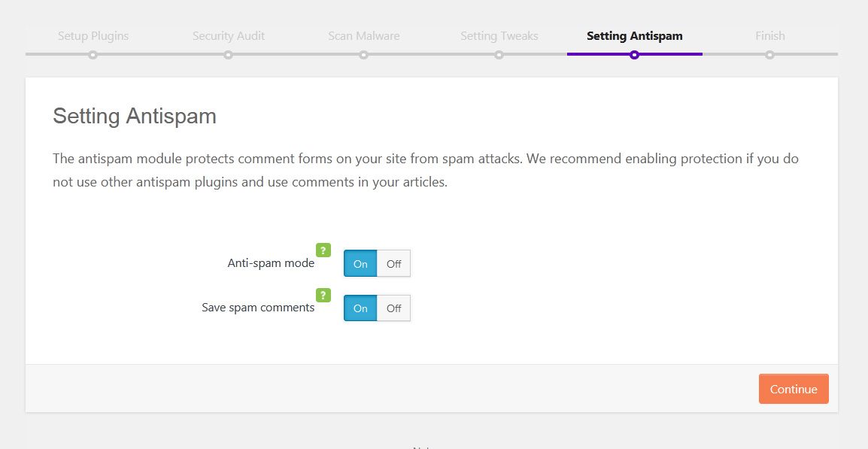Image resolution: width=868 pixels, height=449 pixels.
Task: Go to the Setup Plugins step tab
Action: [93, 36]
